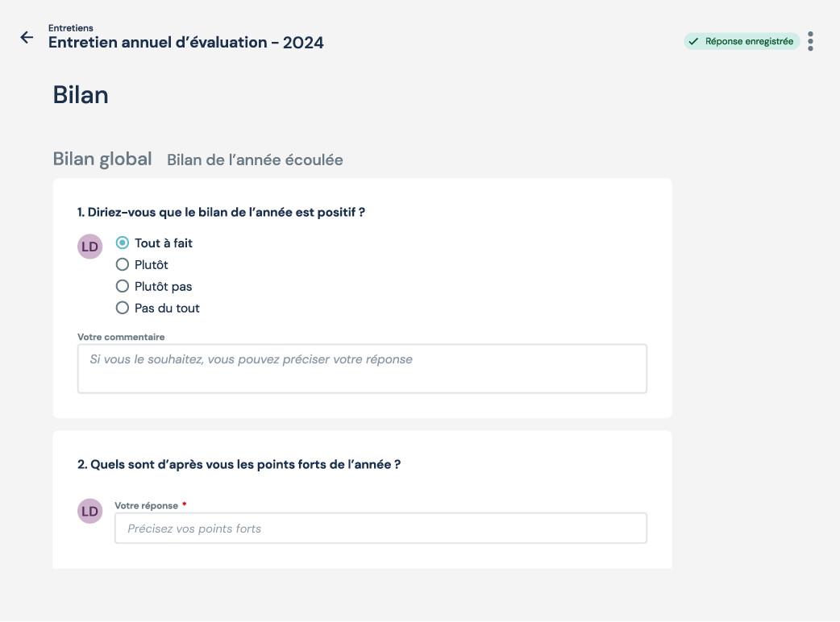Click the "Précisez vos points forts" input field
The width and height of the screenshot is (840, 622).
pos(380,529)
